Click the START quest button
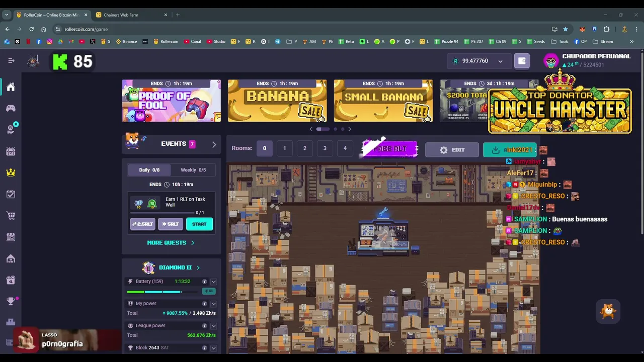 [x=199, y=224]
